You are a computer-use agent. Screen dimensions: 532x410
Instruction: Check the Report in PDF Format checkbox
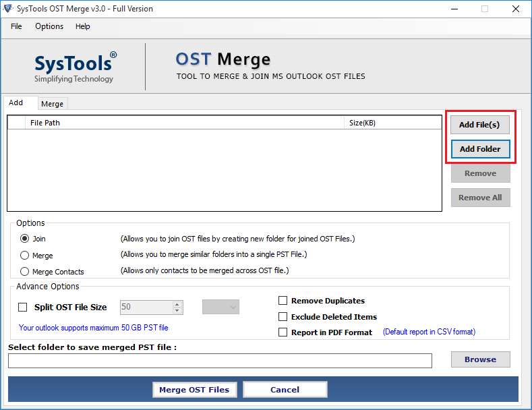coord(283,332)
